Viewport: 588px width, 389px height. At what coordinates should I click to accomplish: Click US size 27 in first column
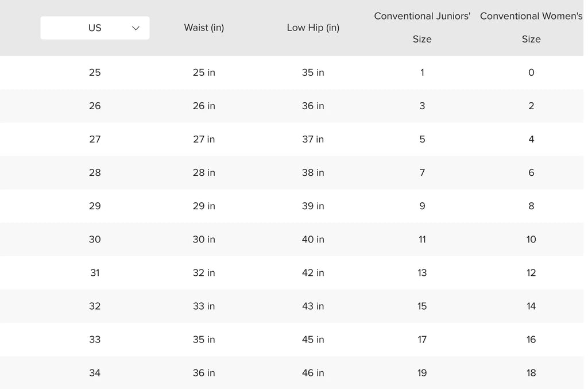click(x=95, y=139)
